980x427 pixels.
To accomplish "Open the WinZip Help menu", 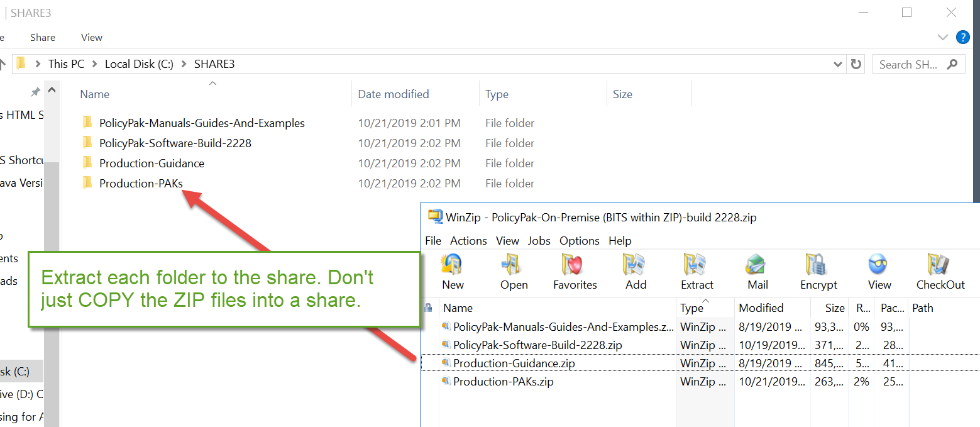I will pyautogui.click(x=620, y=240).
